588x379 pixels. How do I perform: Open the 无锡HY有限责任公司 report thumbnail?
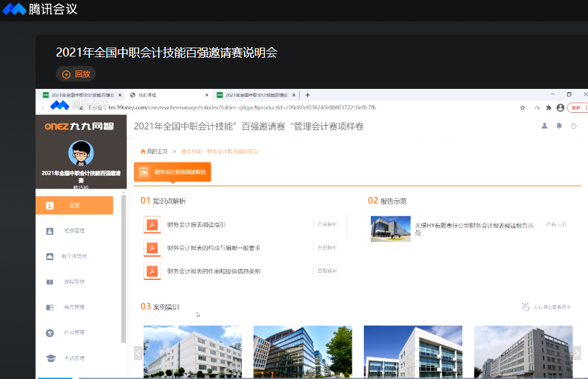tap(391, 229)
